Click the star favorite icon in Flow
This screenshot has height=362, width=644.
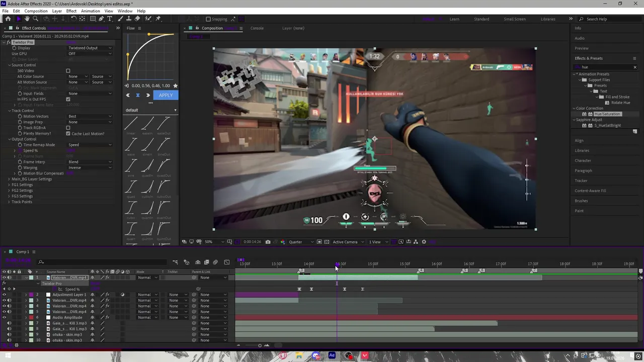175,86
